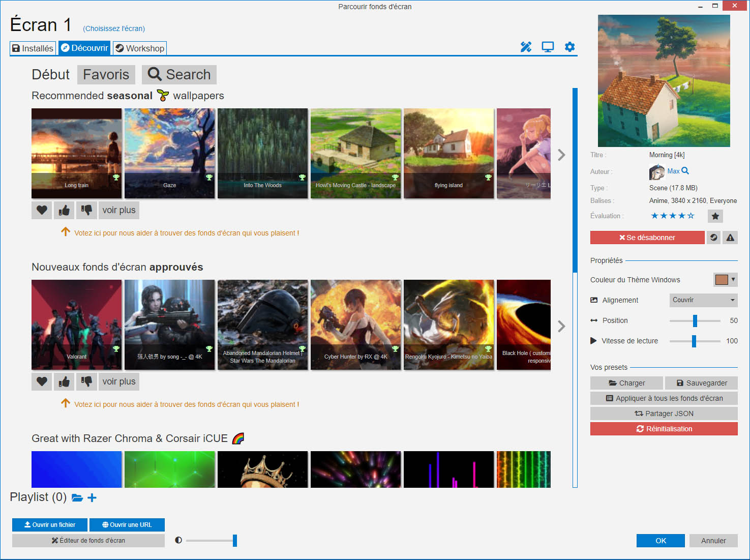The height and width of the screenshot is (560, 750).
Task: Report wallpaper with warning triangle icon
Action: (730, 238)
